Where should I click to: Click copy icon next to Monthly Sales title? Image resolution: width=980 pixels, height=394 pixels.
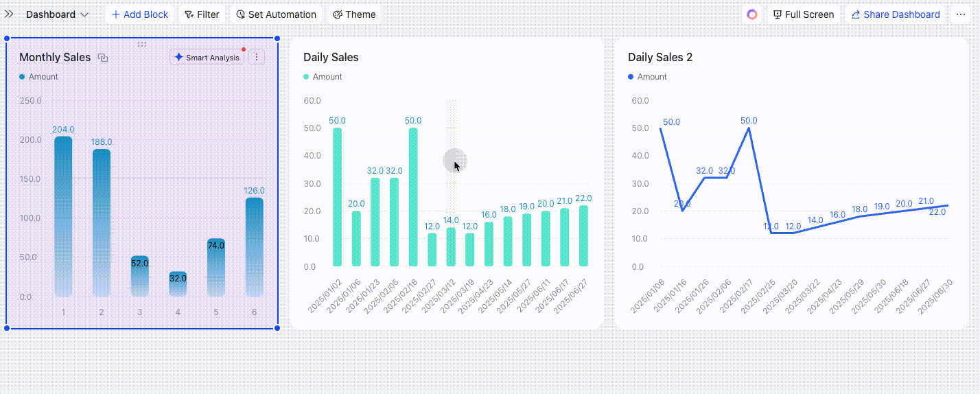click(x=103, y=58)
